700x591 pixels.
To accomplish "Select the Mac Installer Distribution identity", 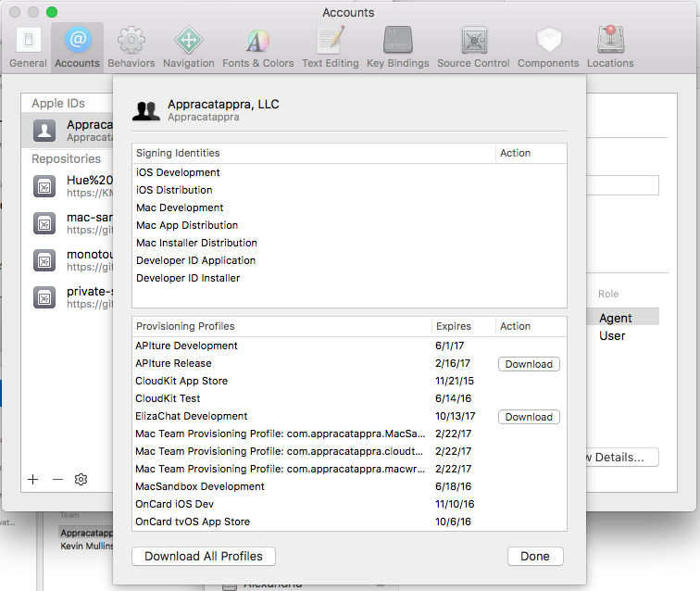I will 349,243.
